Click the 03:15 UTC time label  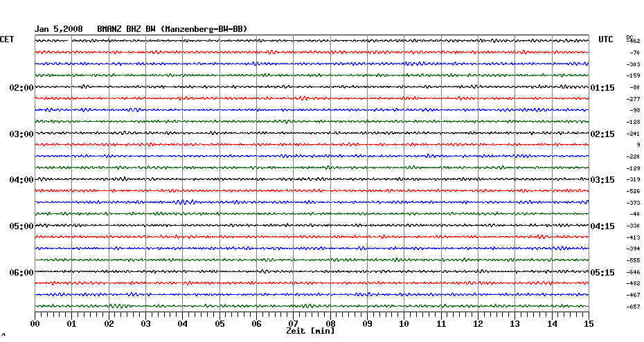click(602, 180)
